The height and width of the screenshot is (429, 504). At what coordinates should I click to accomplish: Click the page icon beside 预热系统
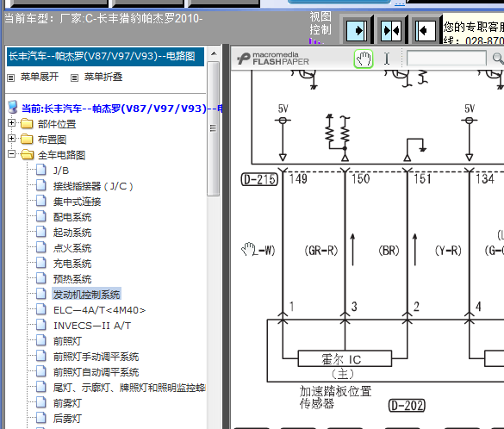point(41,277)
